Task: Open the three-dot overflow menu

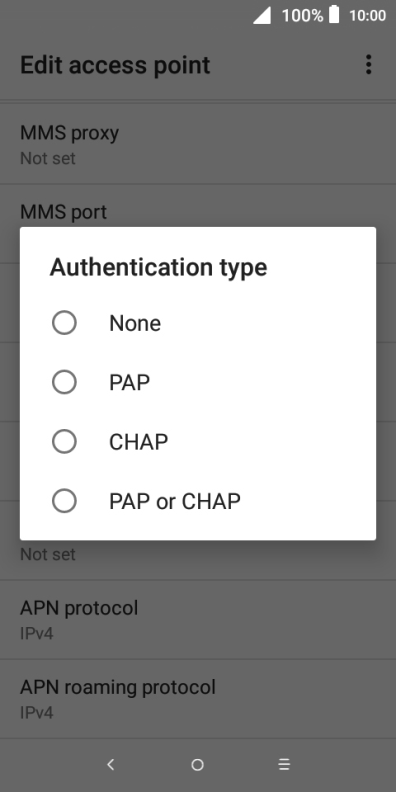Action: tap(369, 65)
